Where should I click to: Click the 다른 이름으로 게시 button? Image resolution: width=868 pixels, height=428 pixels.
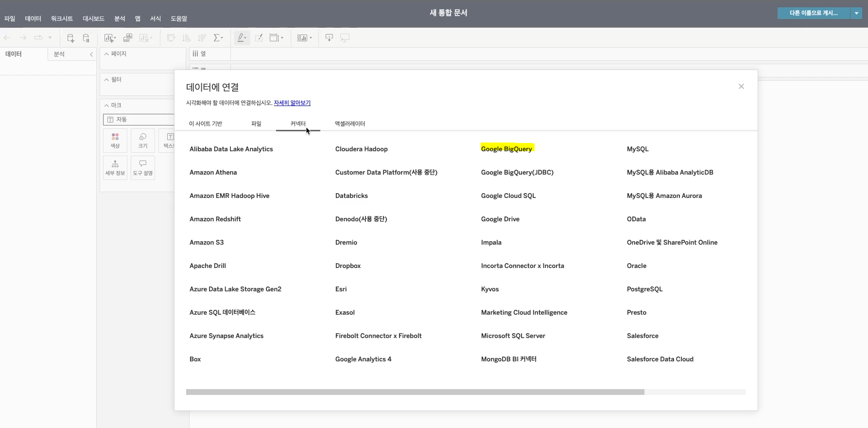pyautogui.click(x=814, y=13)
